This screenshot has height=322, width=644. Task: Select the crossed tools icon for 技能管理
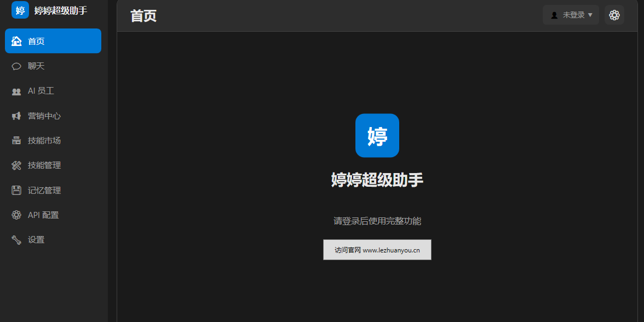point(16,165)
